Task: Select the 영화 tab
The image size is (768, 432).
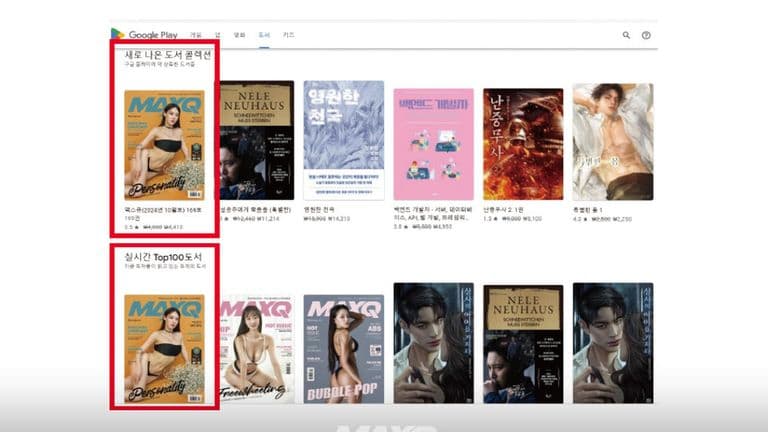Action: [239, 35]
